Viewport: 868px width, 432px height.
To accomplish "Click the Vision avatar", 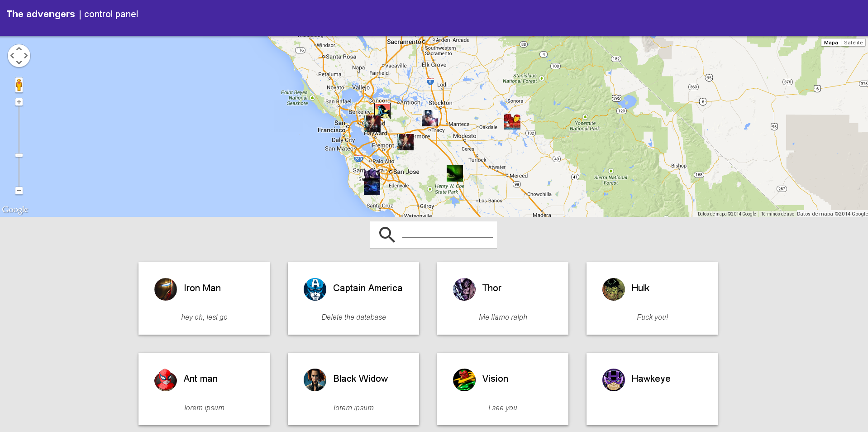I will point(464,379).
